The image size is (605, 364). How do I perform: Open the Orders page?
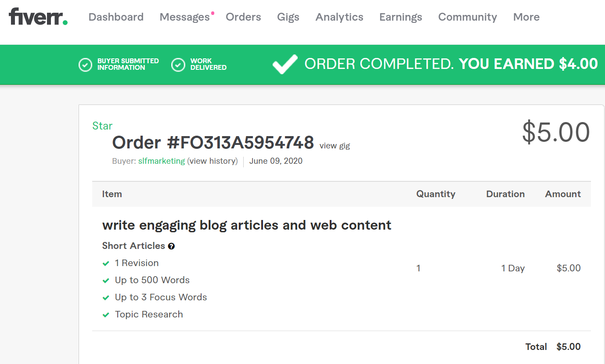243,17
